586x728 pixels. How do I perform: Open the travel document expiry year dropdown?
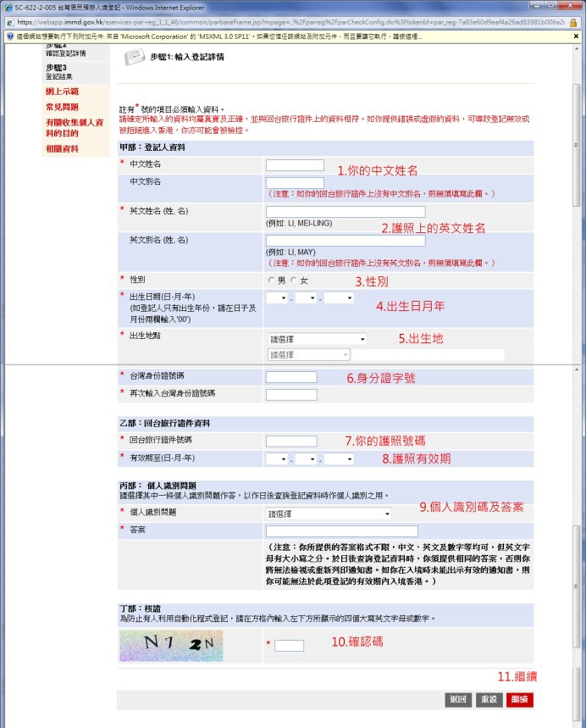pos(339,459)
